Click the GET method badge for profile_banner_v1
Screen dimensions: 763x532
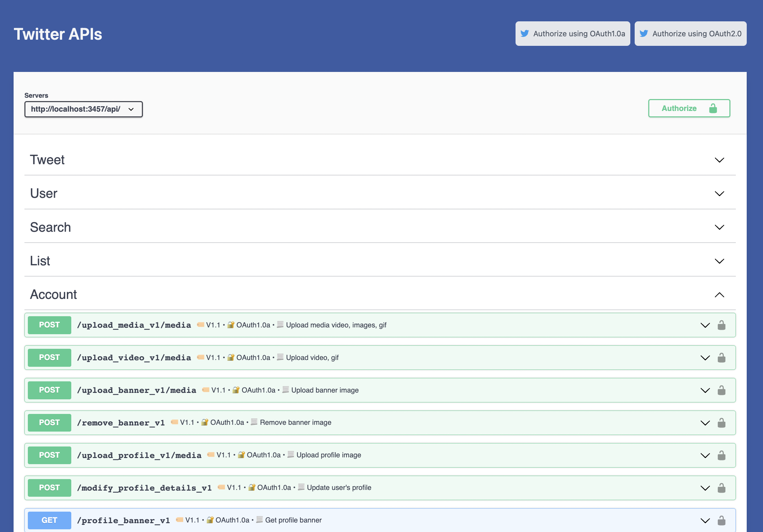[x=50, y=520]
